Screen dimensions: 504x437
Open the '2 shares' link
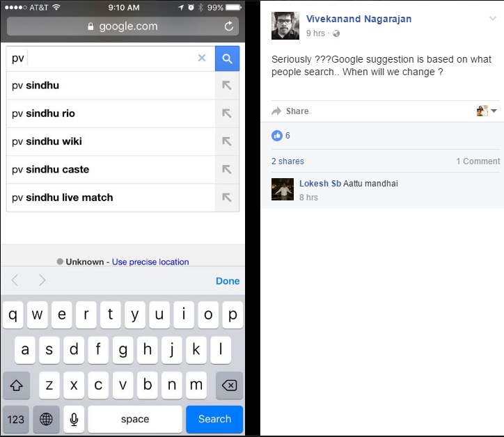click(288, 161)
